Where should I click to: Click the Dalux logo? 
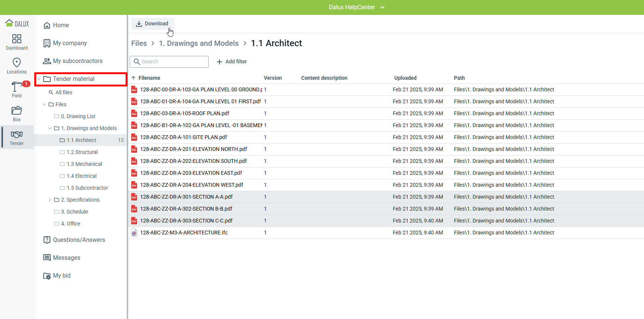coord(17,23)
